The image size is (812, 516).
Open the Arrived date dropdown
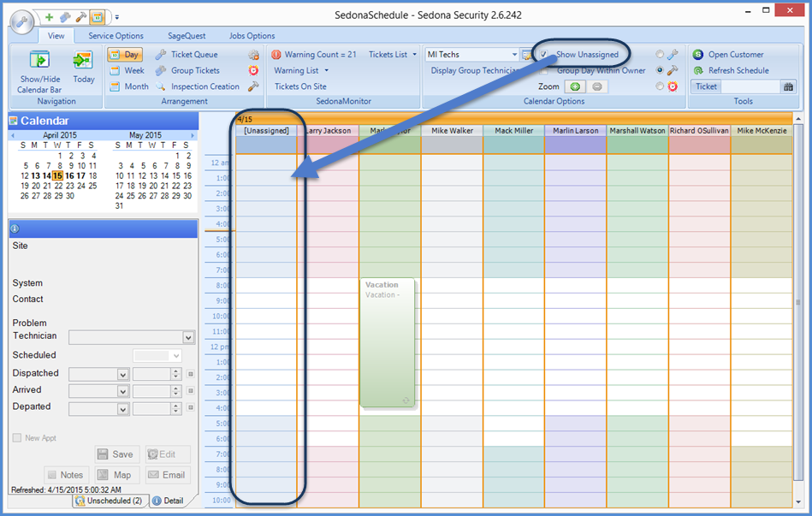point(122,391)
